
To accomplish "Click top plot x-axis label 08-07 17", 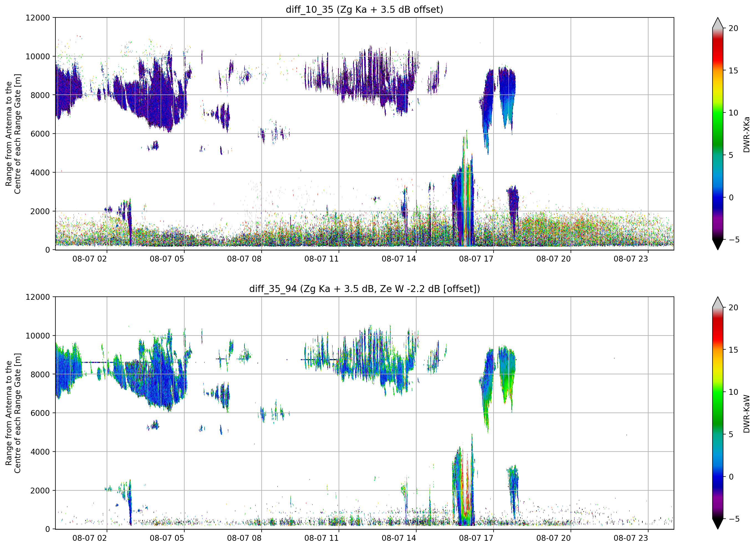I will 476,259.
